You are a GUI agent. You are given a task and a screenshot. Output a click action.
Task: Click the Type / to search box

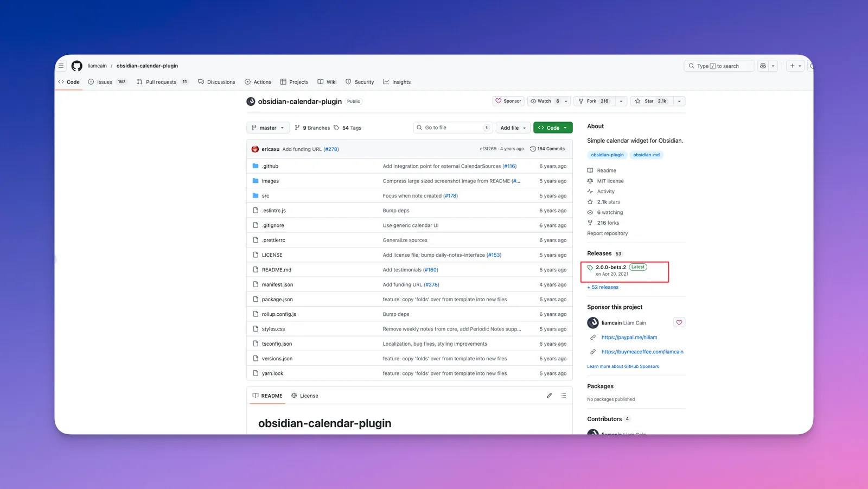click(x=719, y=66)
